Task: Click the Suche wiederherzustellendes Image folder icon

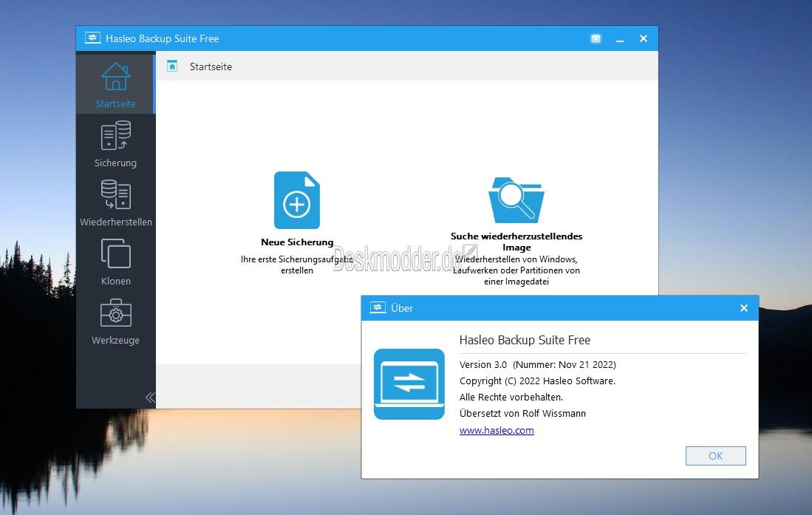Action: pos(516,200)
